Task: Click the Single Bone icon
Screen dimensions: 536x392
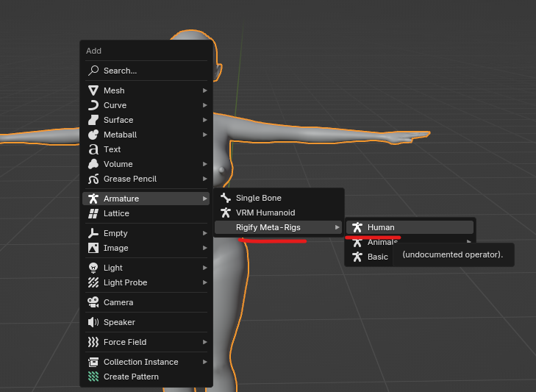Action: pyautogui.click(x=226, y=198)
